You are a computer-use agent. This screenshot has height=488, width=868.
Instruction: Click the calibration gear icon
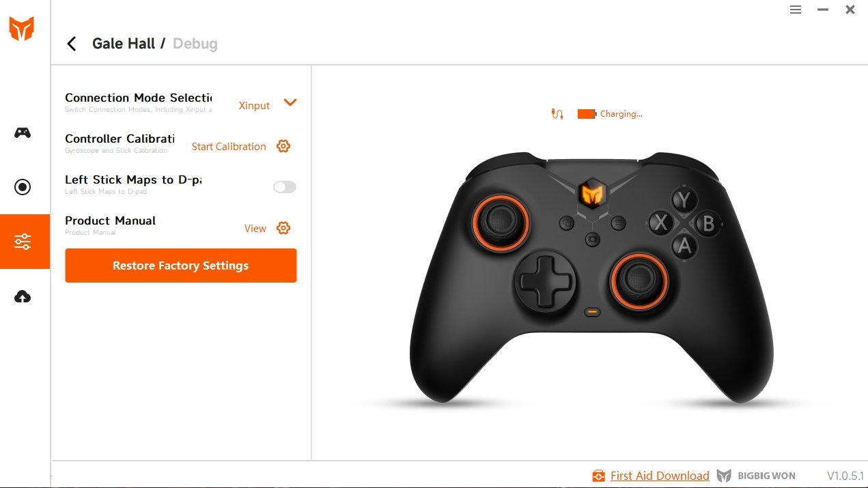pyautogui.click(x=283, y=146)
